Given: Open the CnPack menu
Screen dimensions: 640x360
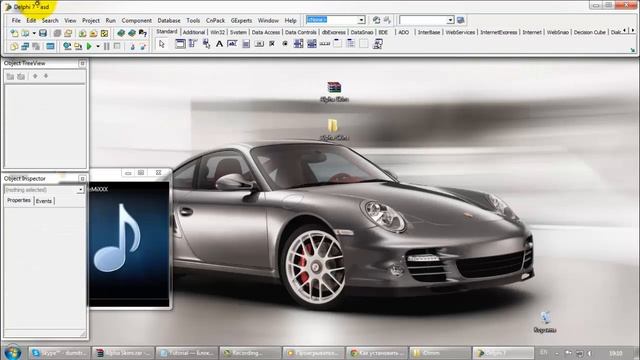Looking at the screenshot, I should click(x=215, y=20).
